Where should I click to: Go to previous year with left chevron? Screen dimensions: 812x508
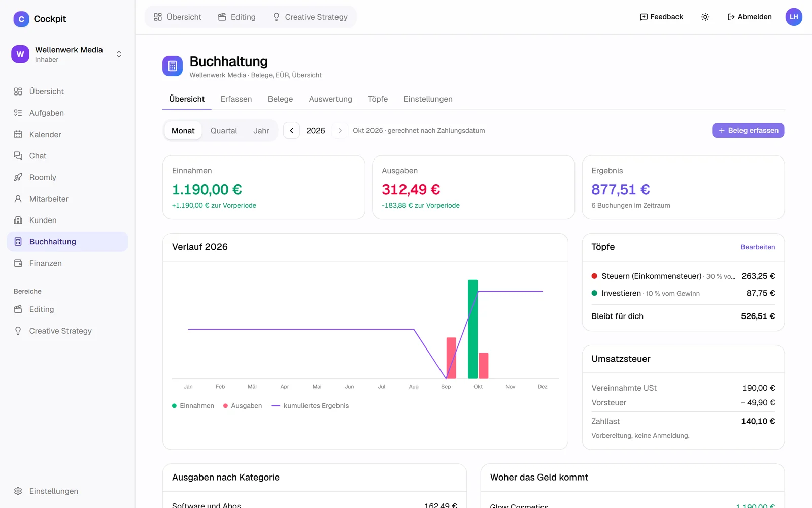[x=291, y=131]
